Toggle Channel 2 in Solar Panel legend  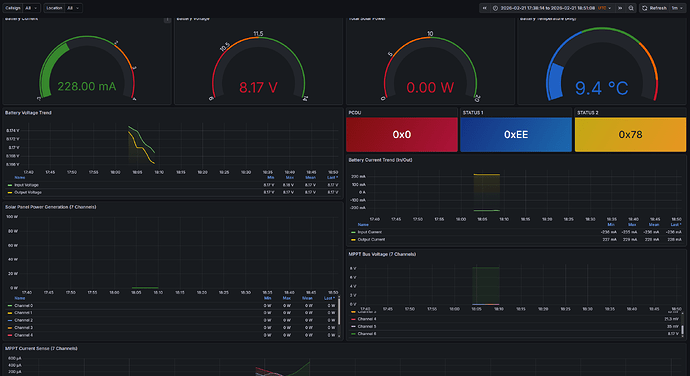(x=23, y=321)
